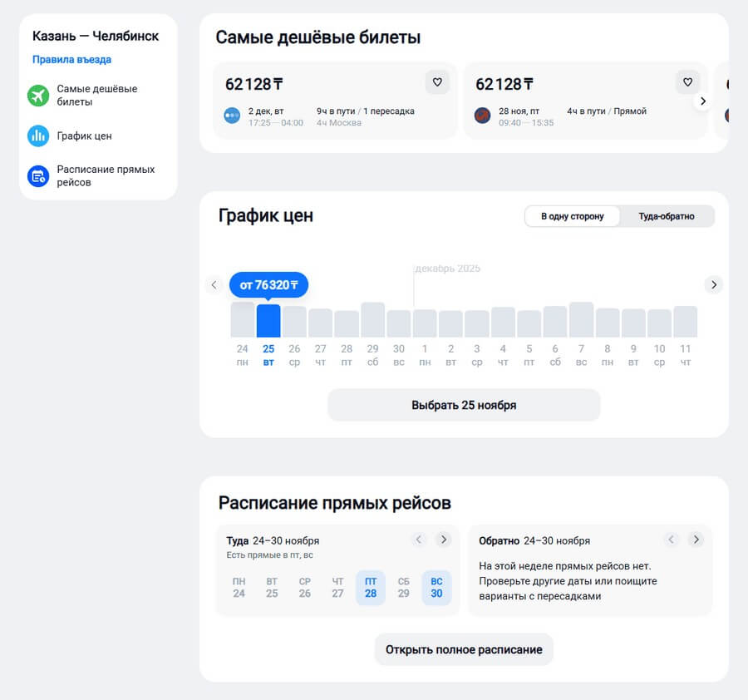Show next cheapest ticket cards with arrow
748x700 pixels.
click(x=702, y=101)
